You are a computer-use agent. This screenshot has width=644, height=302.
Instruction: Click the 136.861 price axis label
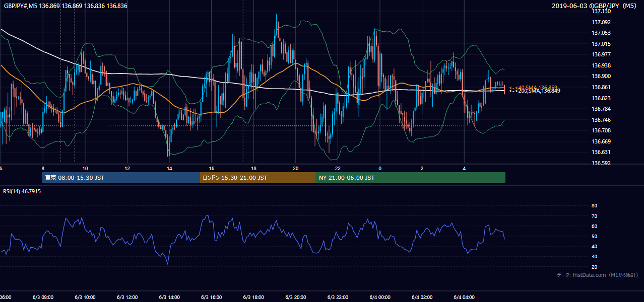(601, 87)
